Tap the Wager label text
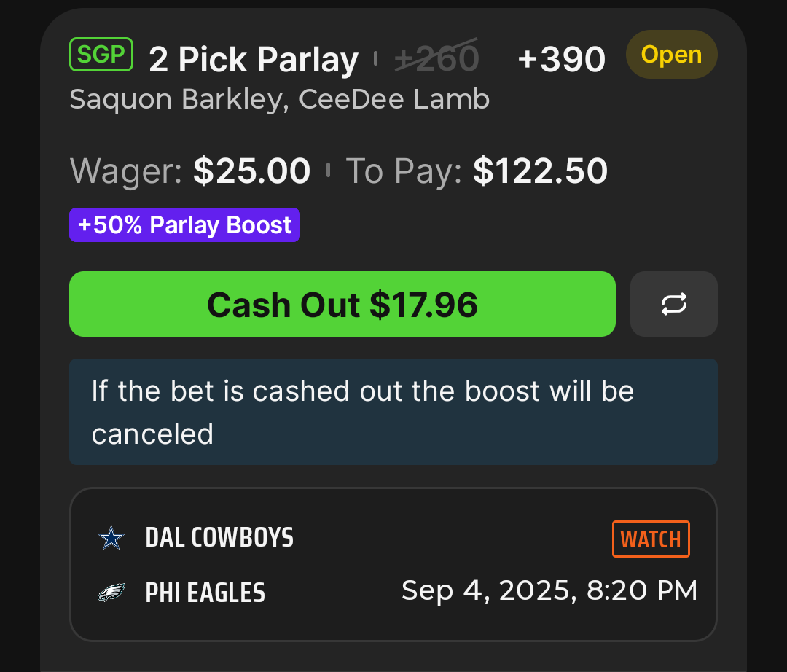This screenshot has height=672, width=787. (126, 171)
